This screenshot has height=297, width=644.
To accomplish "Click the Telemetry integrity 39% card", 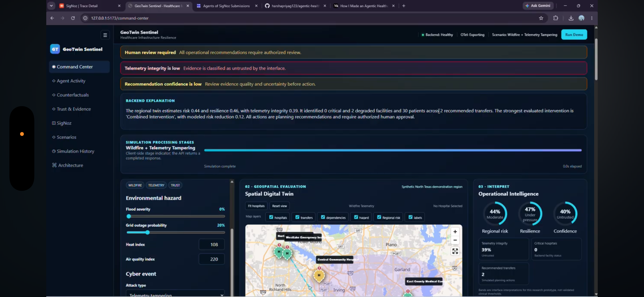I will pos(504,249).
